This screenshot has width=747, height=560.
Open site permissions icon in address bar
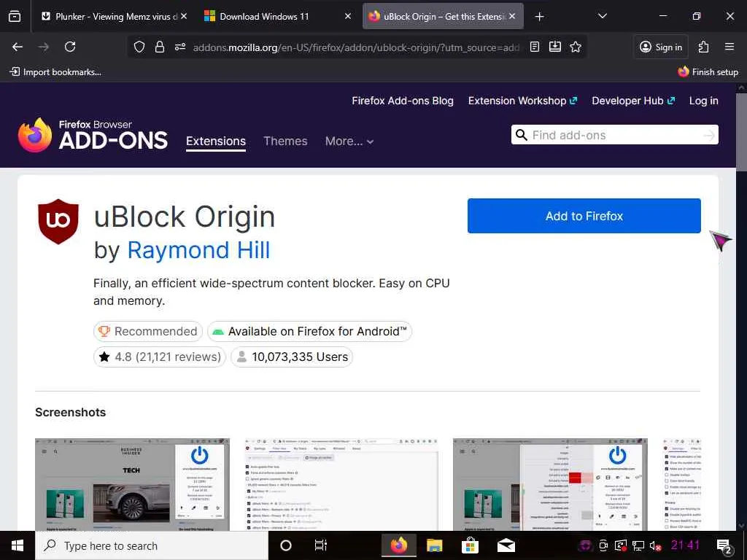click(x=180, y=47)
